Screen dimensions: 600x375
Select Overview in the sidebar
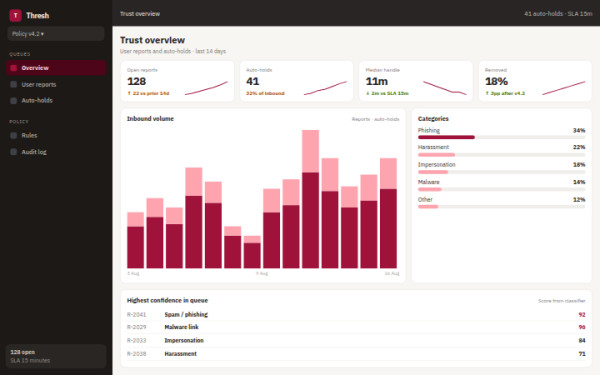[56, 68]
